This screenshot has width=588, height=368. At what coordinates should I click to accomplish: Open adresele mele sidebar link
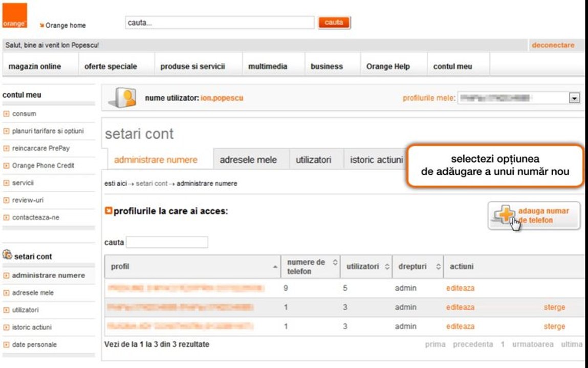point(33,293)
